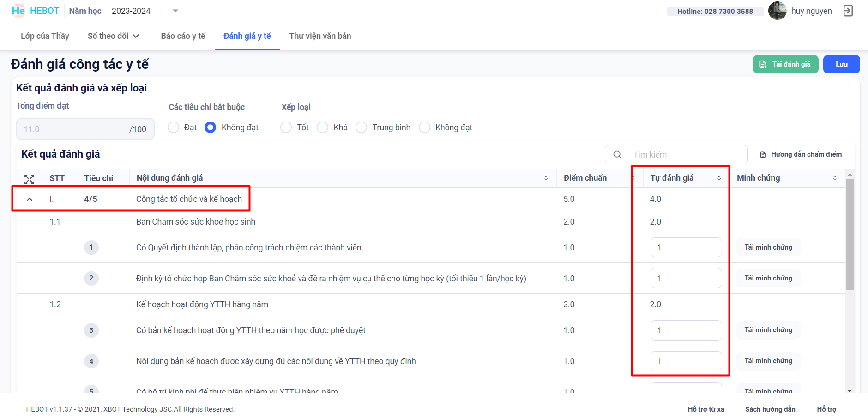The image size is (868, 420).
Task: Click the logout icon beside the username
Action: [x=848, y=11]
